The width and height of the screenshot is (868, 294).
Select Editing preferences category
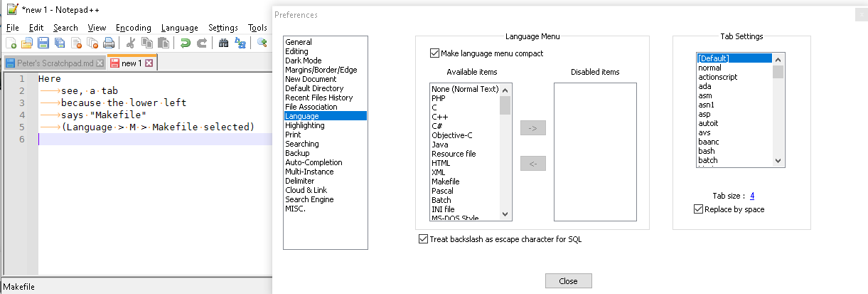coord(325,52)
